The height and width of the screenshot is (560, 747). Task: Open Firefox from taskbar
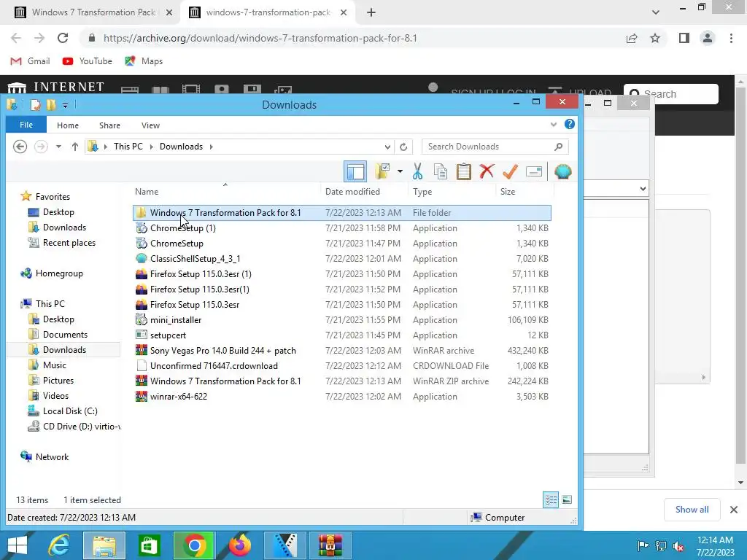pyautogui.click(x=239, y=545)
